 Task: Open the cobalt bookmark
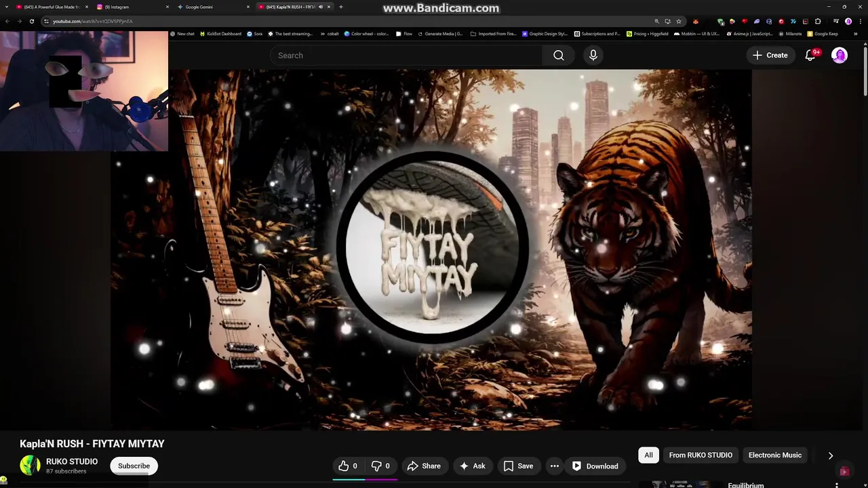330,33
